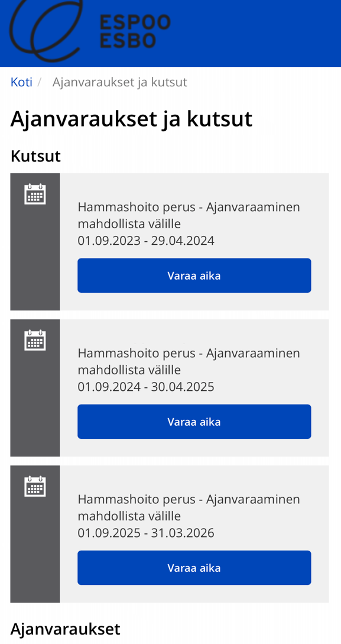
Task: Click Varaa aika for the 01.09.2025 - 31.03.2026 period
Action: tap(194, 567)
